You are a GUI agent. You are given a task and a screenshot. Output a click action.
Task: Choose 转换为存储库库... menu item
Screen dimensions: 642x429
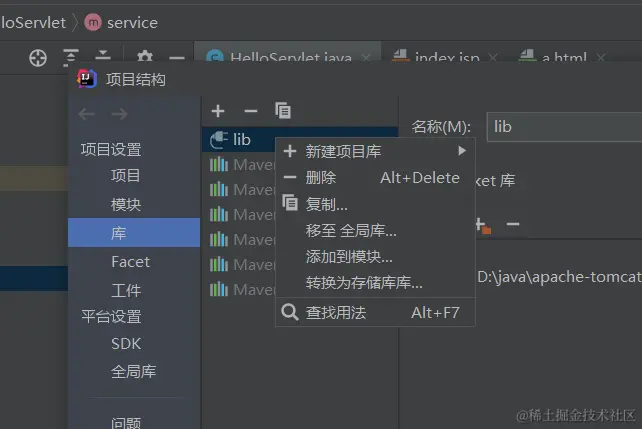point(375,282)
